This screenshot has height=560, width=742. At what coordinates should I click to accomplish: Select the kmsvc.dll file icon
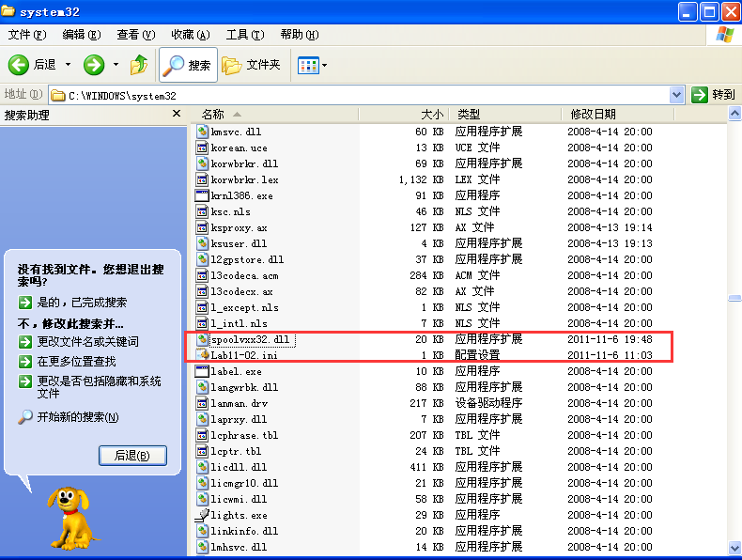point(202,132)
